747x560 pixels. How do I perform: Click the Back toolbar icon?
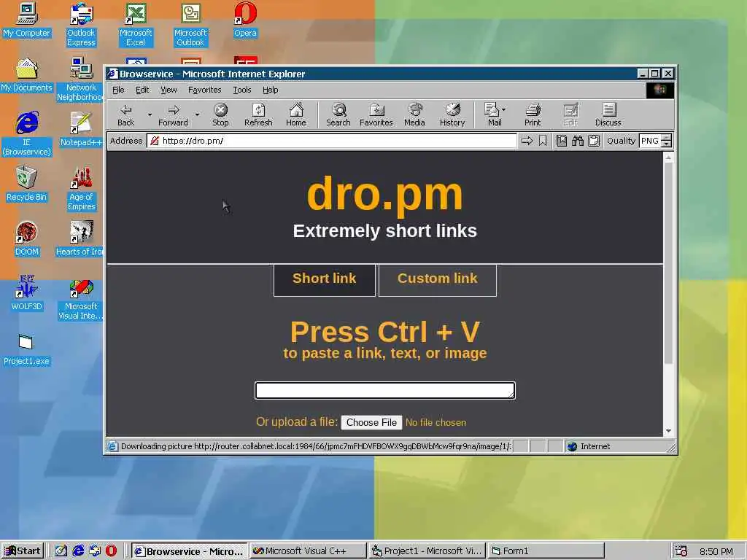[125, 114]
